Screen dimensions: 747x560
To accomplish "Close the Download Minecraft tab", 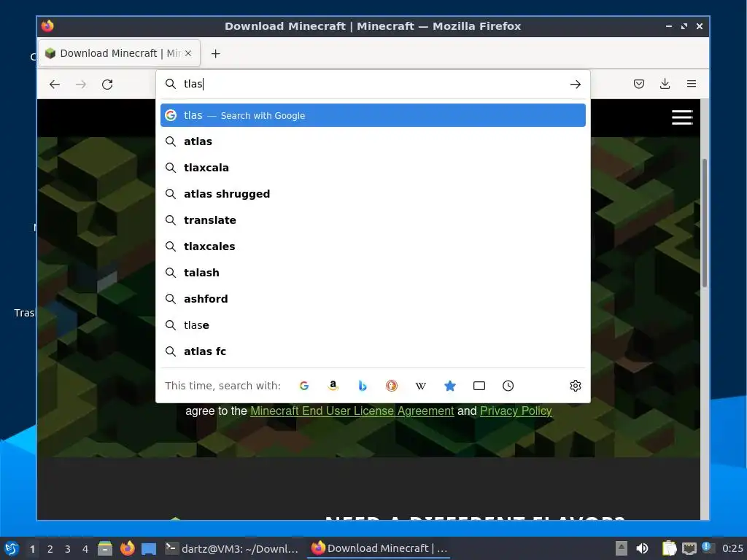I will click(188, 53).
